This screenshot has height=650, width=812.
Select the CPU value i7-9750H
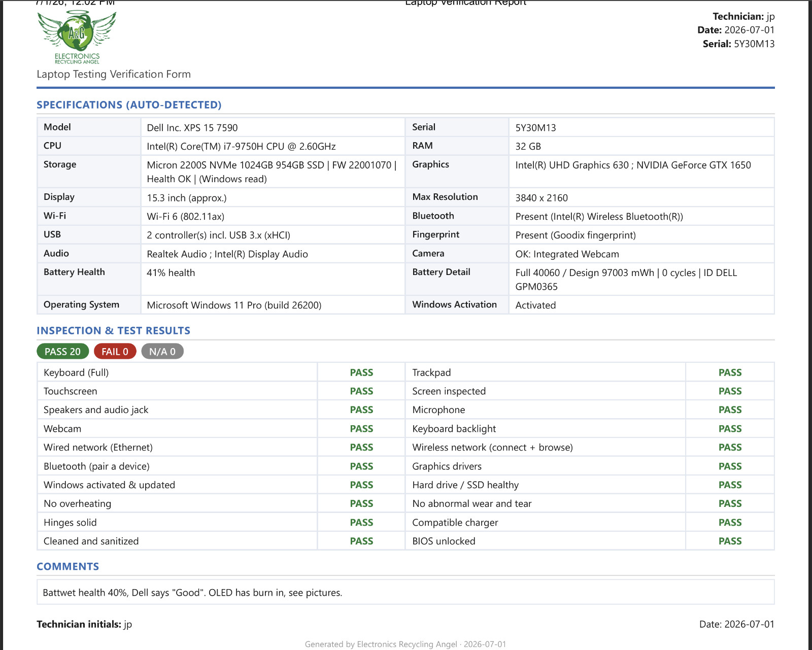241,147
